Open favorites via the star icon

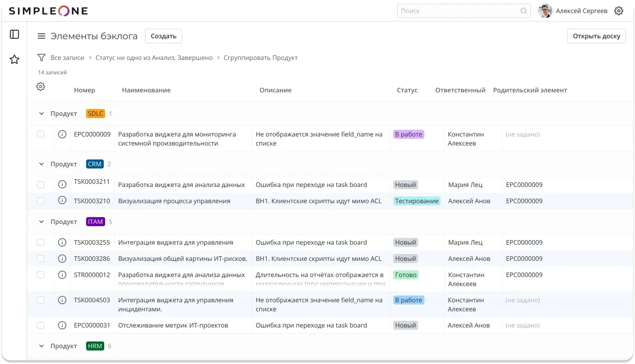pos(14,59)
